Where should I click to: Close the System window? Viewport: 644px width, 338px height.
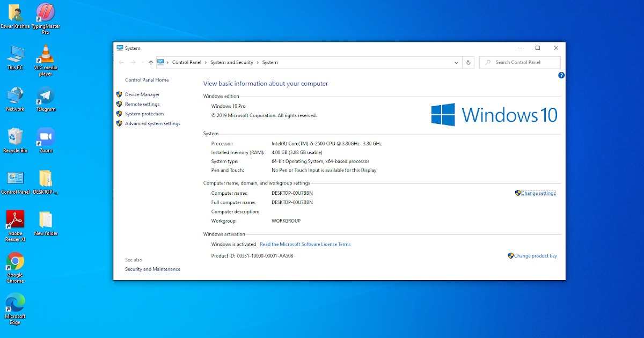pos(556,48)
